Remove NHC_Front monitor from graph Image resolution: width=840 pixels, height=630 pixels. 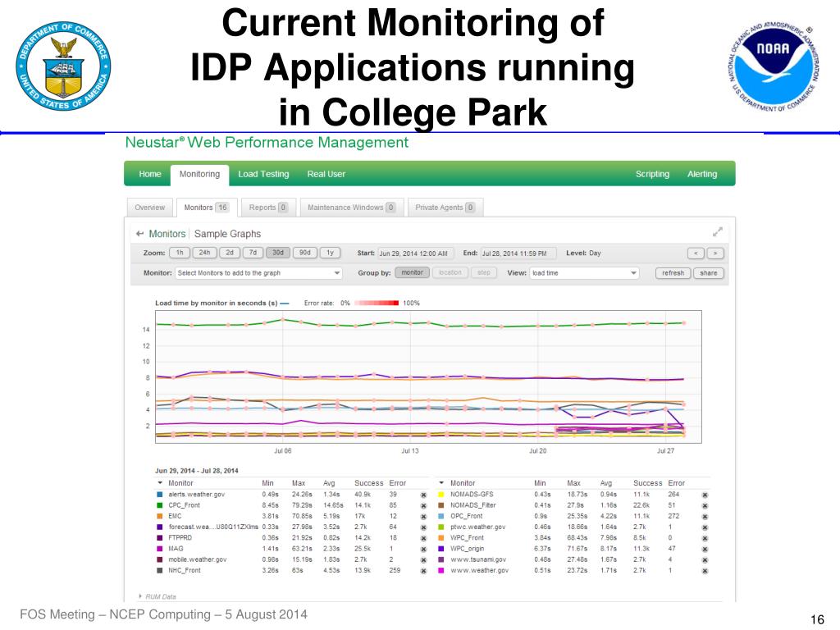[423, 571]
